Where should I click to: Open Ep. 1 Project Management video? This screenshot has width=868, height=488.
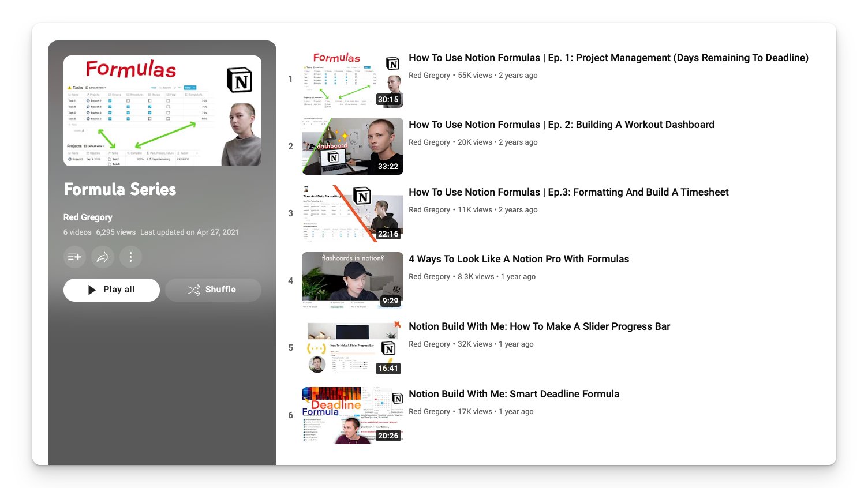click(608, 58)
